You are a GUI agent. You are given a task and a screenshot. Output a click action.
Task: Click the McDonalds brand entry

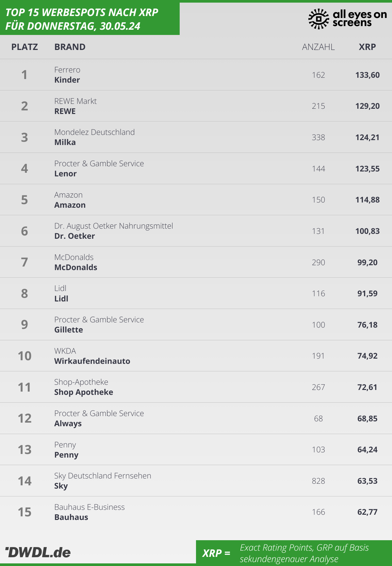click(x=76, y=267)
